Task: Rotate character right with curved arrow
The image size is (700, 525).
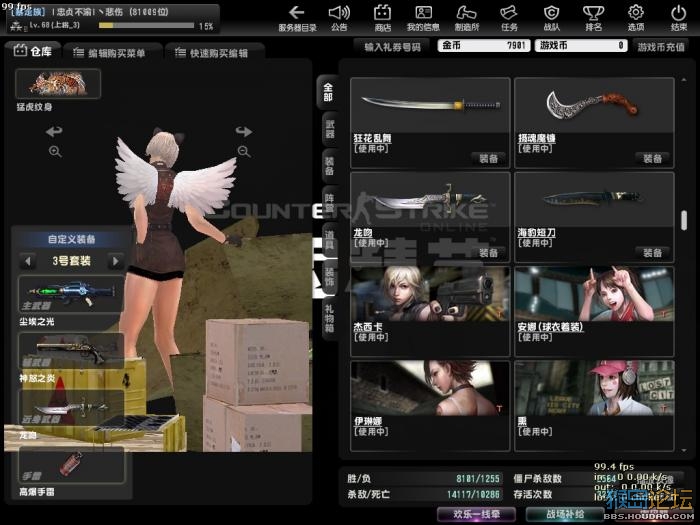Action: click(244, 131)
